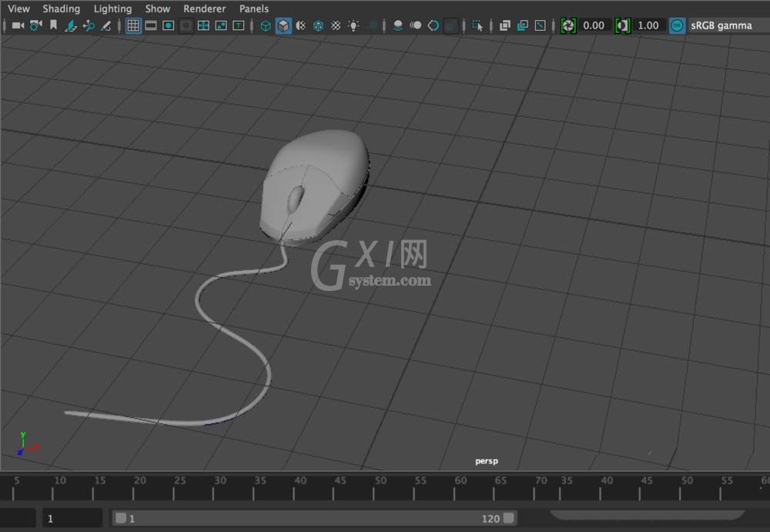Click the dimmed Shadows icon
This screenshot has width=770, height=532.
[x=372, y=25]
